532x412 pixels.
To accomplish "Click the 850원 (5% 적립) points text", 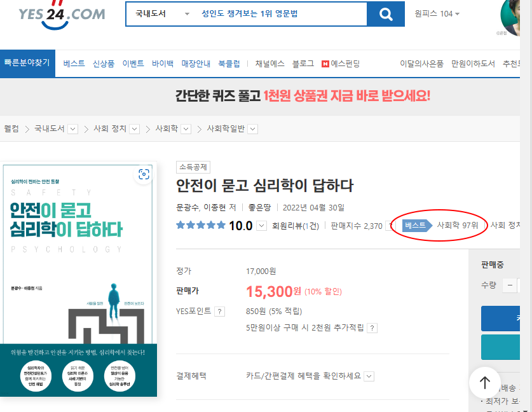I will [274, 311].
